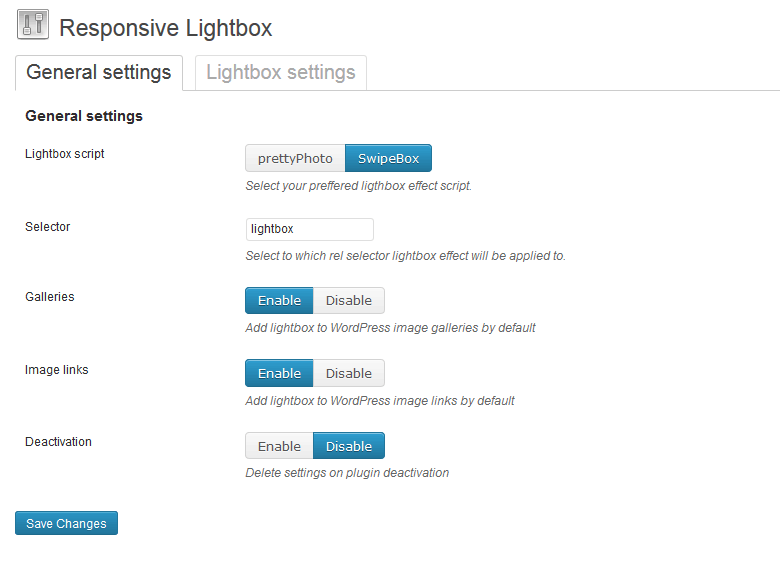Viewport: 780px width, 567px height.
Task: Click the Selector field label
Action: [48, 227]
